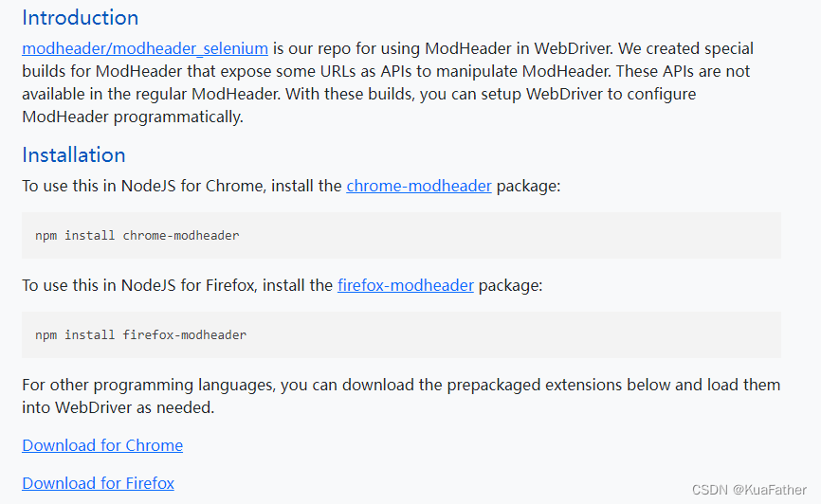This screenshot has height=504, width=821.
Task: Click the Download for Chrome link
Action: click(102, 445)
